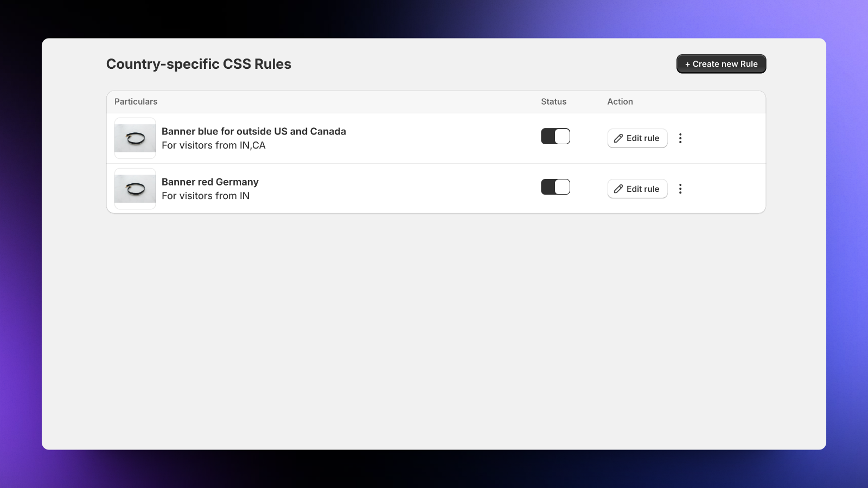Click the '+ Create new Rule' button

[721, 63]
